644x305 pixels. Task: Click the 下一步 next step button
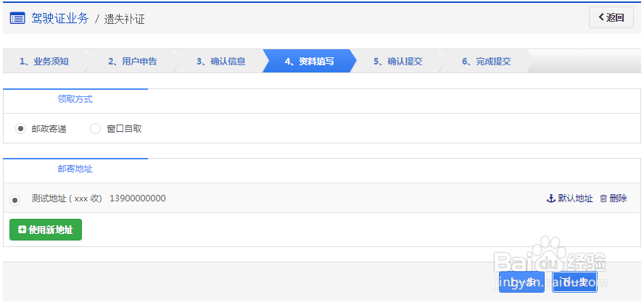point(574,282)
